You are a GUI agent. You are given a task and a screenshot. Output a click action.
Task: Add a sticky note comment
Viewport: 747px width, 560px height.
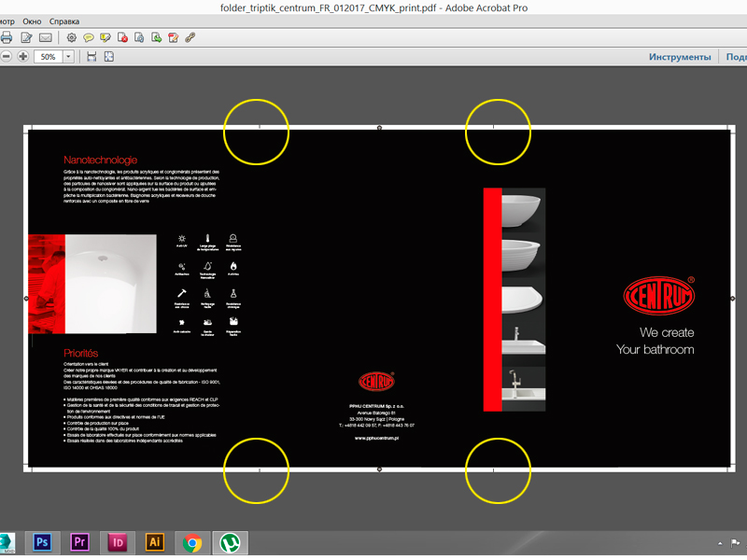coord(88,37)
